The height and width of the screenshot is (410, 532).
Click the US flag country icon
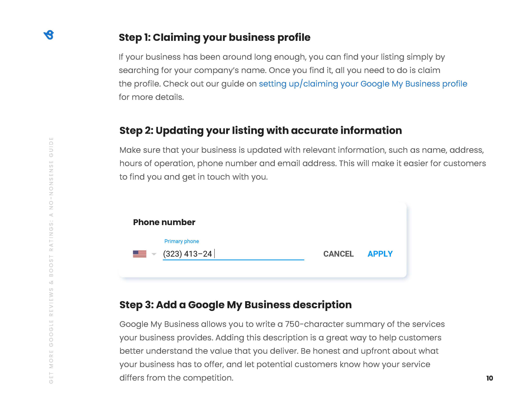click(140, 254)
